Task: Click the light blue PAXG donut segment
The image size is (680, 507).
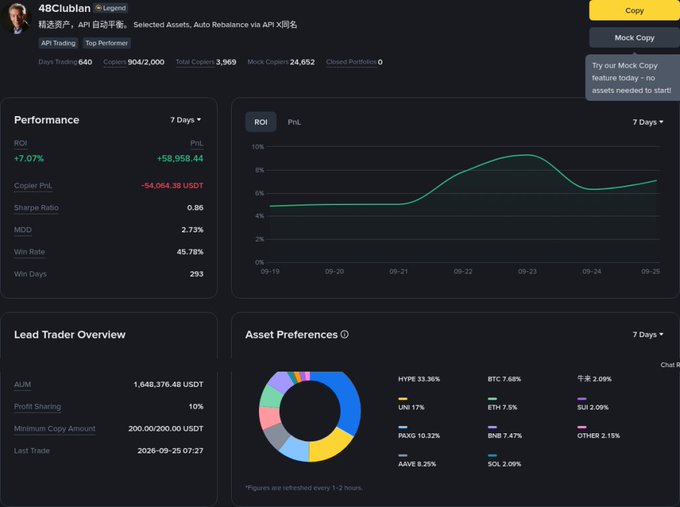Action: tap(295, 449)
